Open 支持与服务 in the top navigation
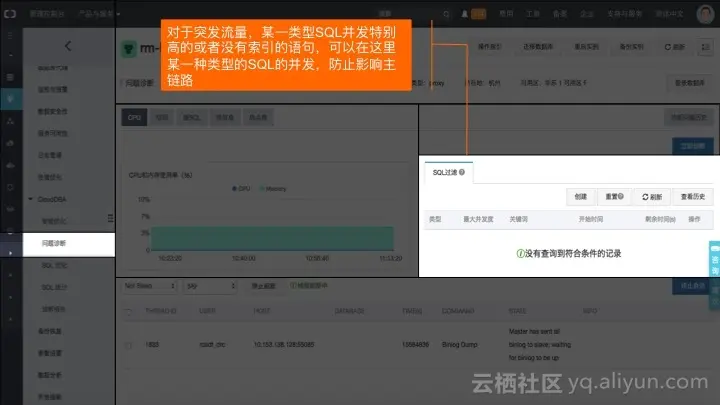This screenshot has width=720, height=405. coord(624,14)
